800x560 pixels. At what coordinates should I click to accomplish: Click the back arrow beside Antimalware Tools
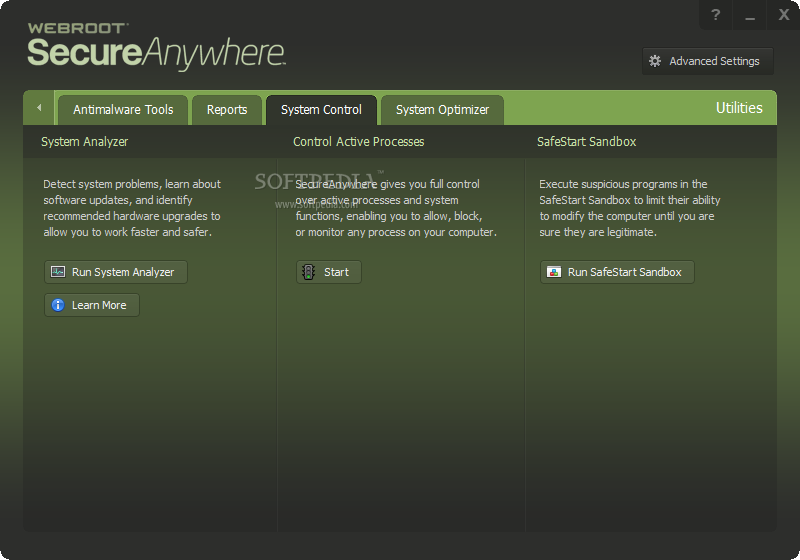(39, 108)
